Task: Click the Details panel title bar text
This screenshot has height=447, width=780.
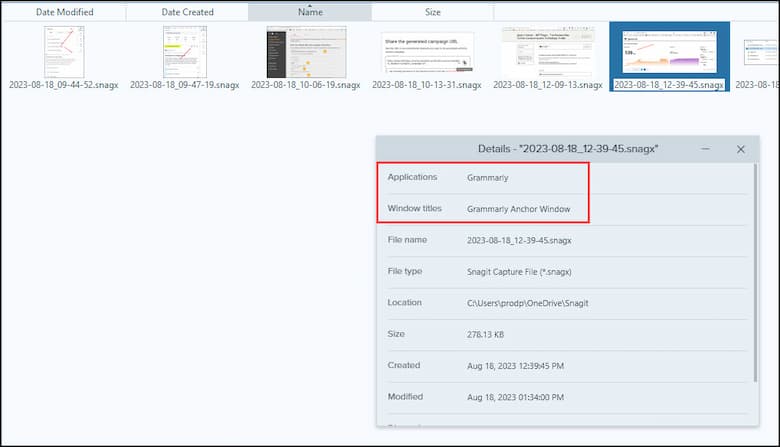Action: coord(568,149)
